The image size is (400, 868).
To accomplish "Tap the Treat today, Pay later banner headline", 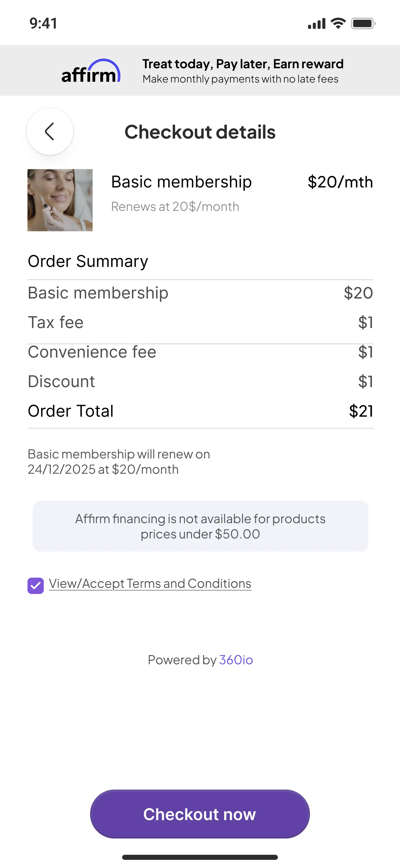I will click(243, 64).
